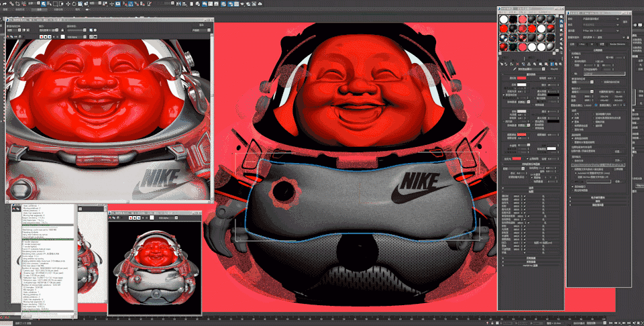Expand the 反射插值 rollout in Material Editor
This screenshot has width=644, height=326.
pyautogui.click(x=532, y=258)
